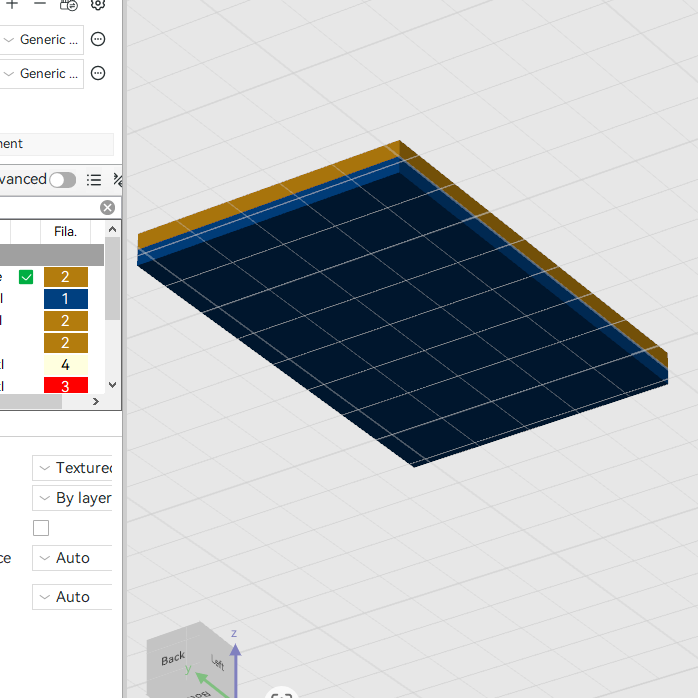Screen dimensions: 698x698
Task: Uncheck the green checkbox in the object list
Action: (x=26, y=277)
